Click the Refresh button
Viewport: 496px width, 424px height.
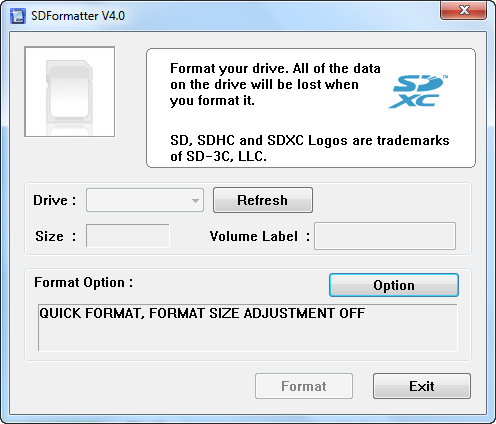(x=263, y=200)
